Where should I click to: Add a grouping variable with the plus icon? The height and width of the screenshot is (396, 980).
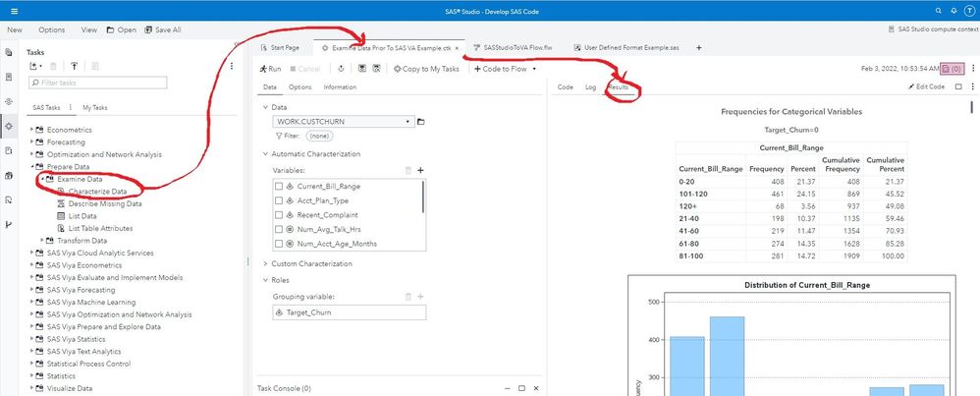coord(420,297)
